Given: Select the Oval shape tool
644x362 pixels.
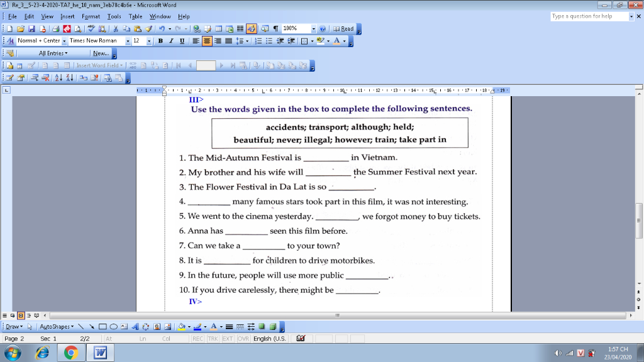Looking at the screenshot, I should coord(113,327).
